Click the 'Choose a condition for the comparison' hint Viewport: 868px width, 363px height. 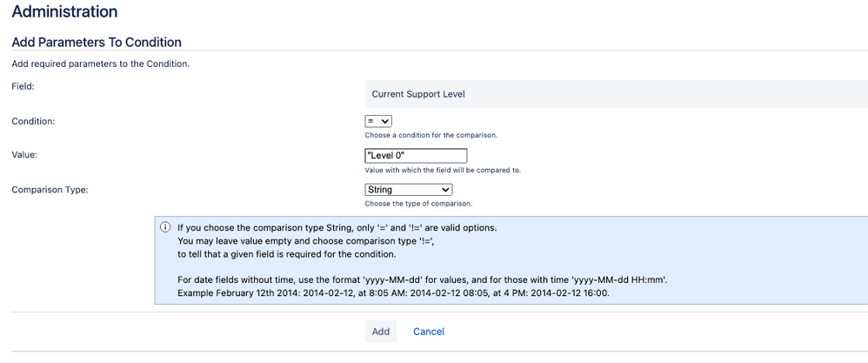(x=431, y=136)
